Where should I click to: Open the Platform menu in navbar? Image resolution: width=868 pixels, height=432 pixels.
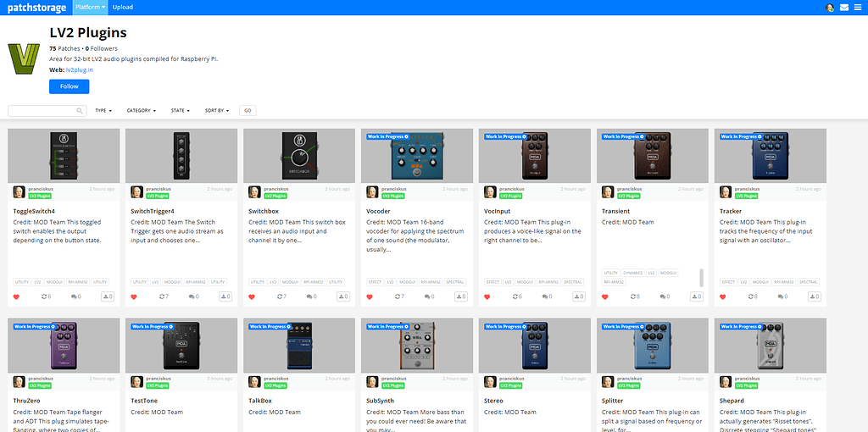pos(90,7)
